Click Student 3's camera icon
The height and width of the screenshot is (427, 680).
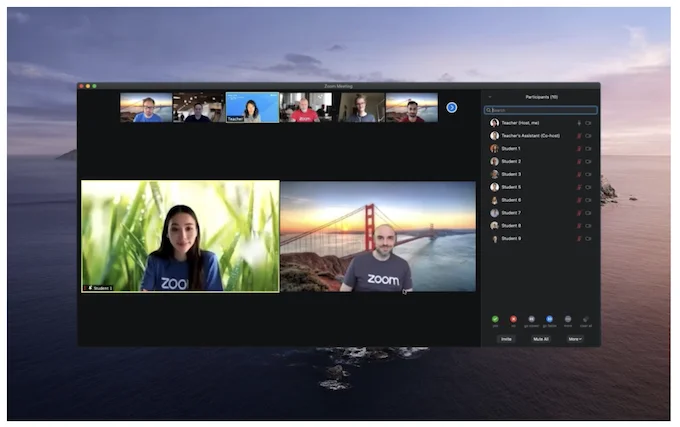[588, 174]
